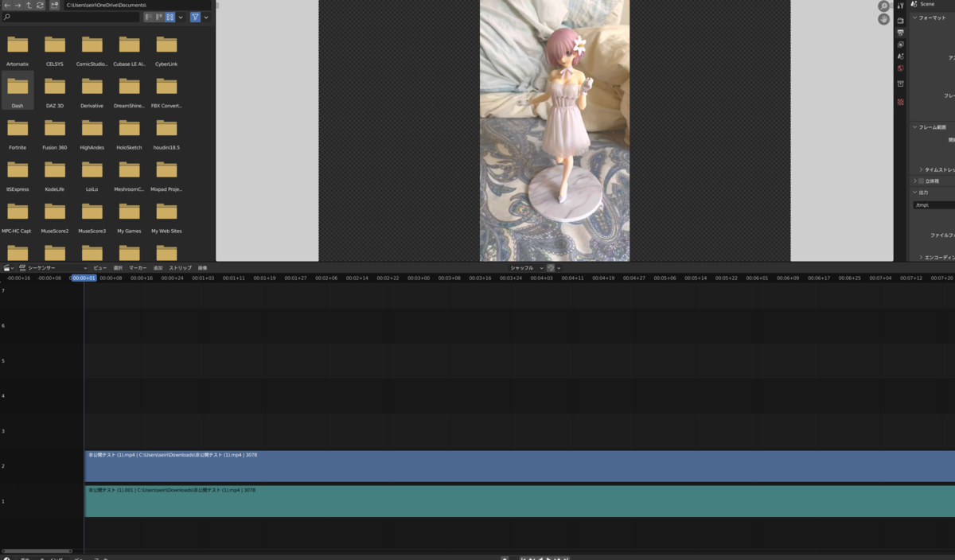
Task: Open the Texture properties tab icon
Action: 900,102
